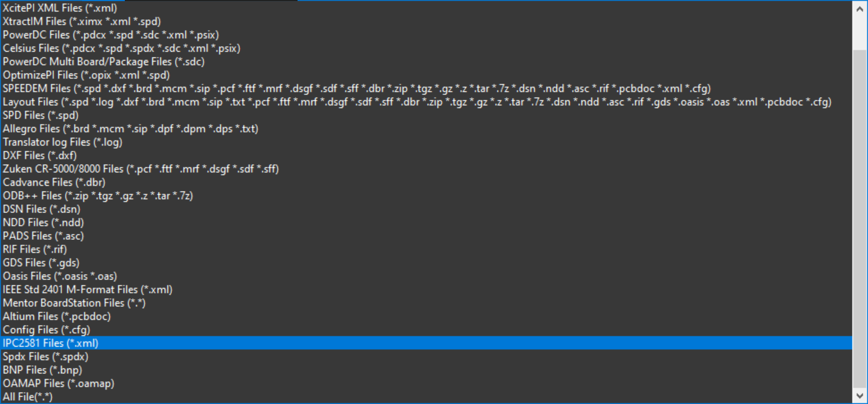Screen dimensions: 868x404
Task: Select SPEEDEM Files option
Action: pos(356,88)
